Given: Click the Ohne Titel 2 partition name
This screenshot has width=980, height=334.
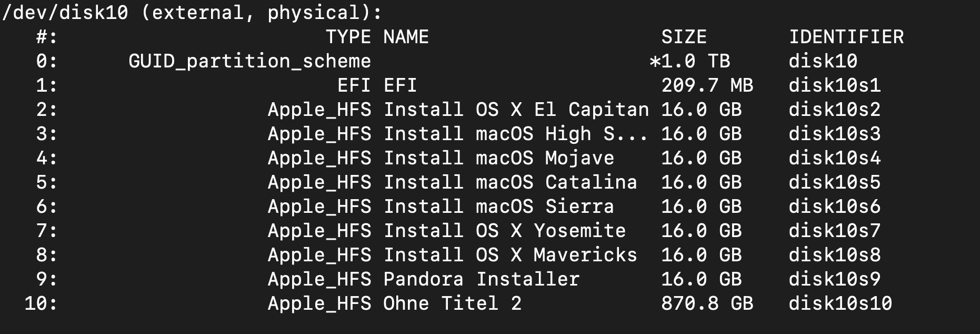Looking at the screenshot, I should click(452, 303).
